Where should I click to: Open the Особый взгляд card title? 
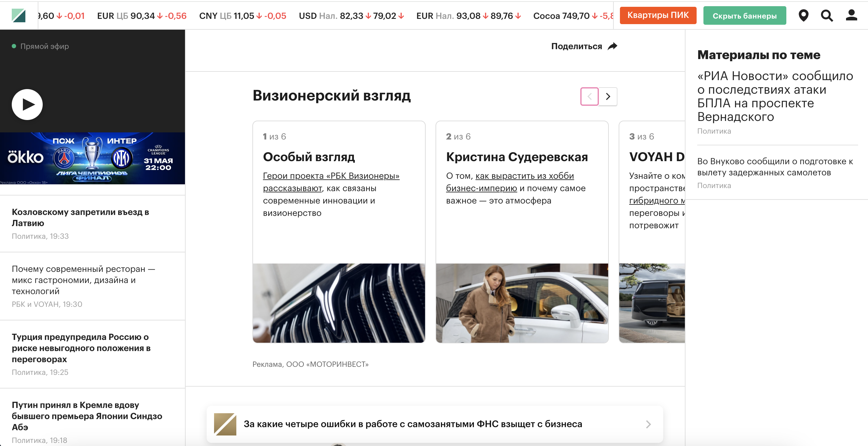309,157
